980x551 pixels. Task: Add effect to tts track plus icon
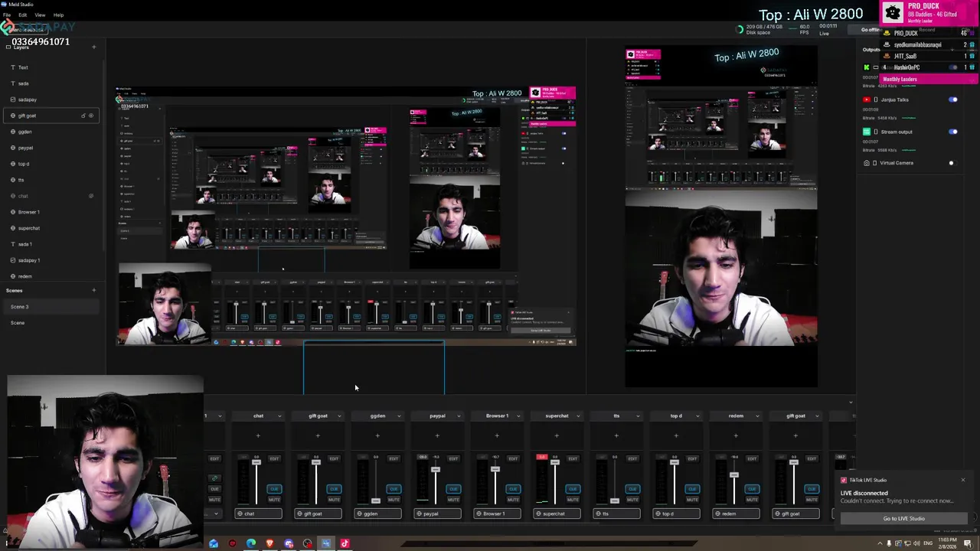click(x=616, y=435)
